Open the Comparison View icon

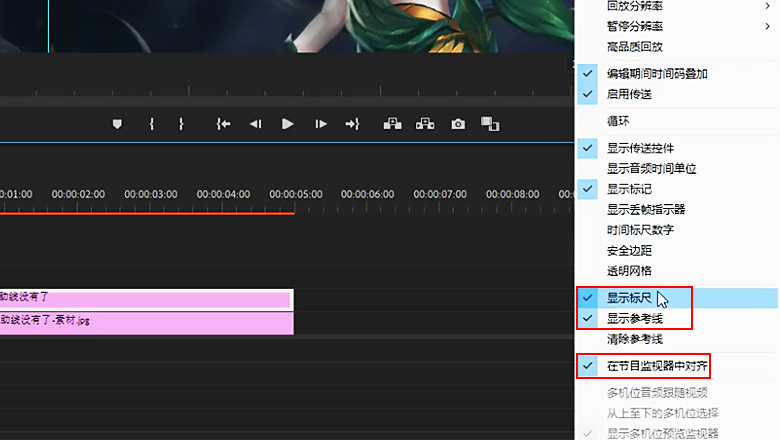[x=489, y=124]
